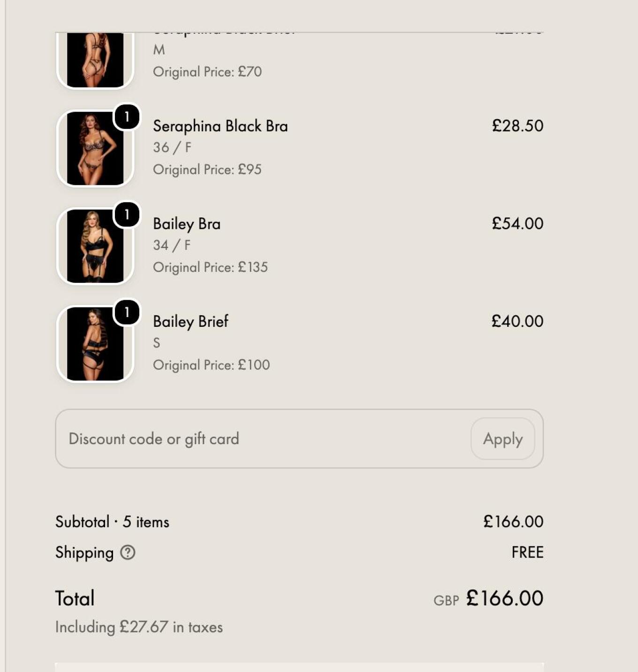Click the £40.00 Bailey Brief price
Viewport: 638px width, 672px height.
pyautogui.click(x=517, y=321)
